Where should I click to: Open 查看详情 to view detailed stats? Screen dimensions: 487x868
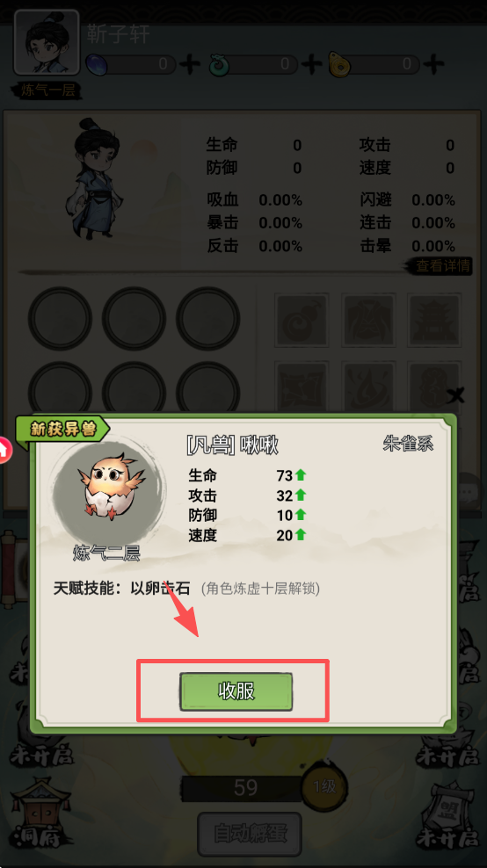coord(443,265)
